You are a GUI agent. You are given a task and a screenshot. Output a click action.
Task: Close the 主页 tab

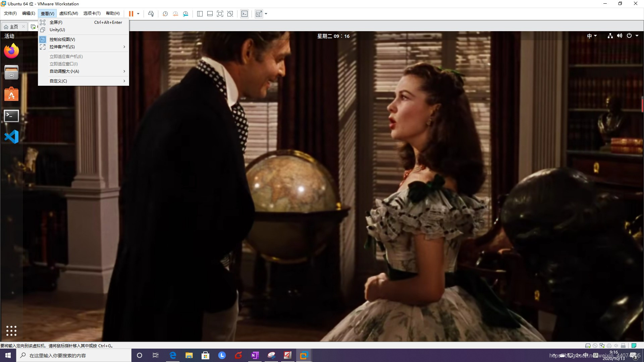tap(23, 27)
